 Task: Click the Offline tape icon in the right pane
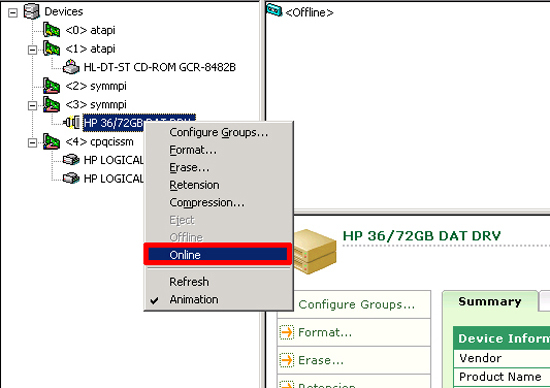pos(274,10)
